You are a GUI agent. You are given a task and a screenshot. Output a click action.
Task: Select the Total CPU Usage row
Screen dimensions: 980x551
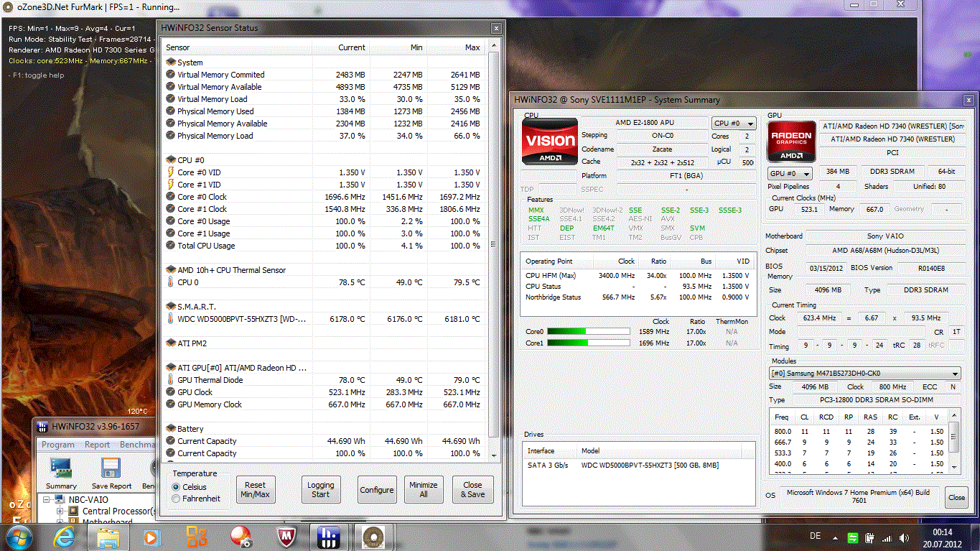325,246
